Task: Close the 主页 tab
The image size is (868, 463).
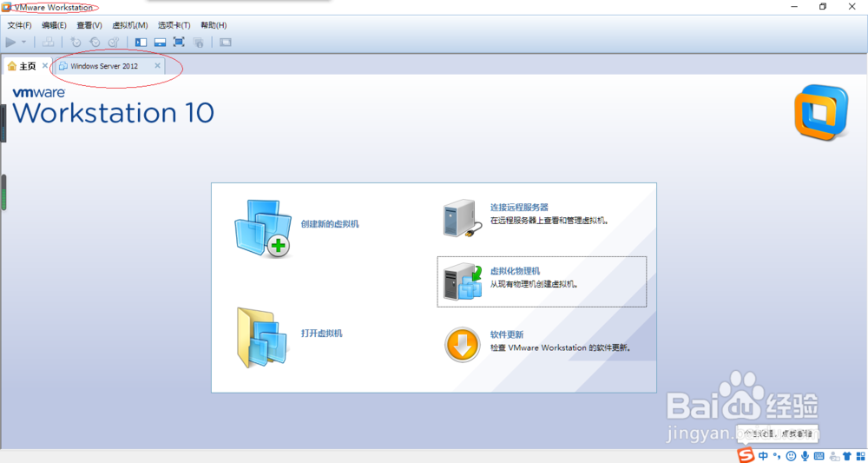Action: coord(45,66)
